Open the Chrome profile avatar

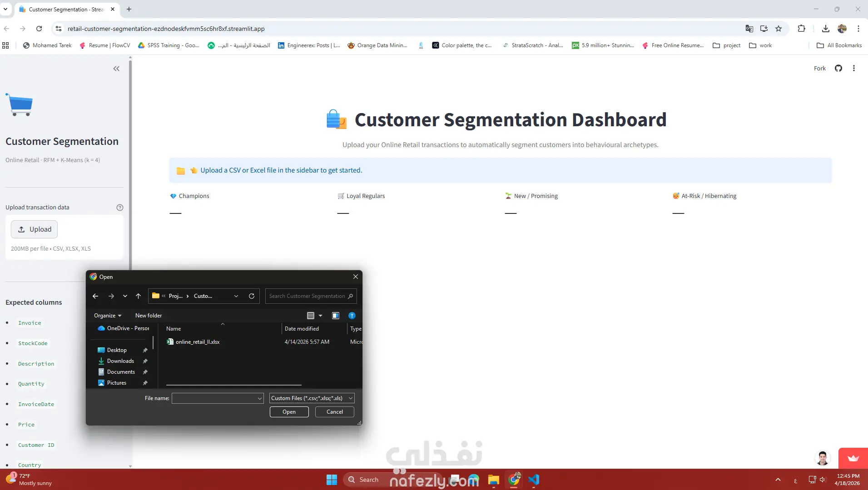pos(842,29)
